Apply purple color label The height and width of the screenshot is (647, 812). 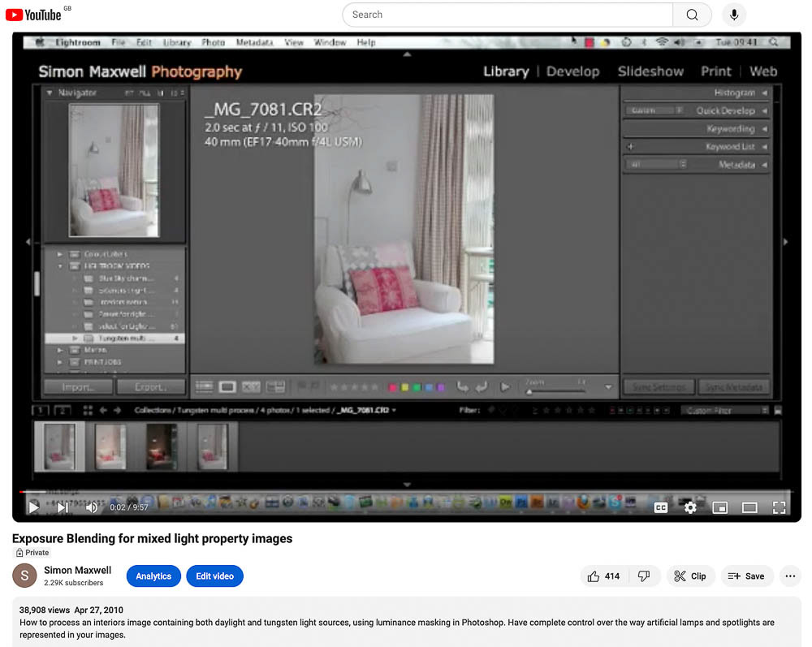tap(440, 387)
